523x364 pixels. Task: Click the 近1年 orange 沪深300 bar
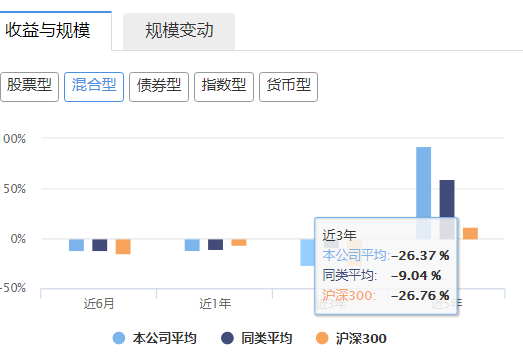tap(239, 243)
